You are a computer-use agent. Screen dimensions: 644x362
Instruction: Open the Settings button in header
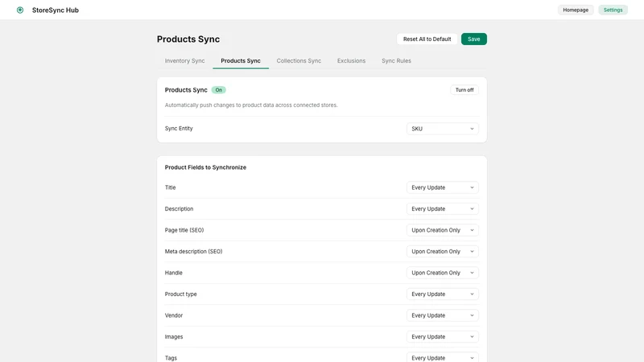tap(613, 10)
